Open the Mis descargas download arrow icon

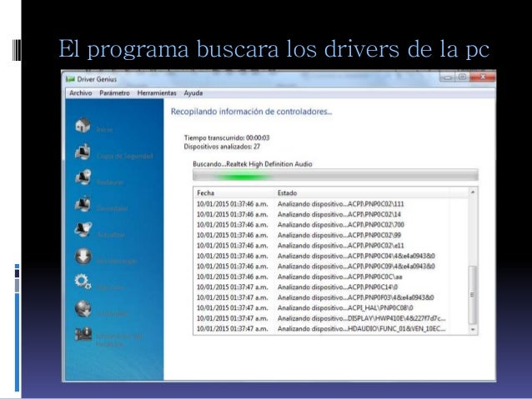83,257
